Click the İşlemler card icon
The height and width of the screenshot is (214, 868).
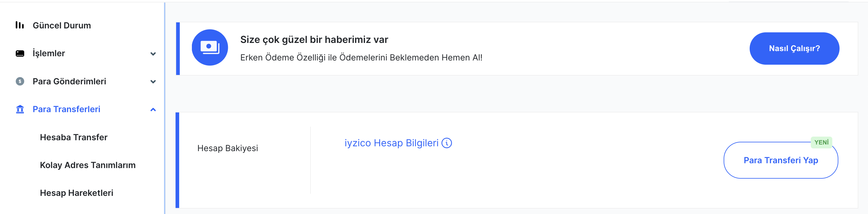click(x=20, y=53)
